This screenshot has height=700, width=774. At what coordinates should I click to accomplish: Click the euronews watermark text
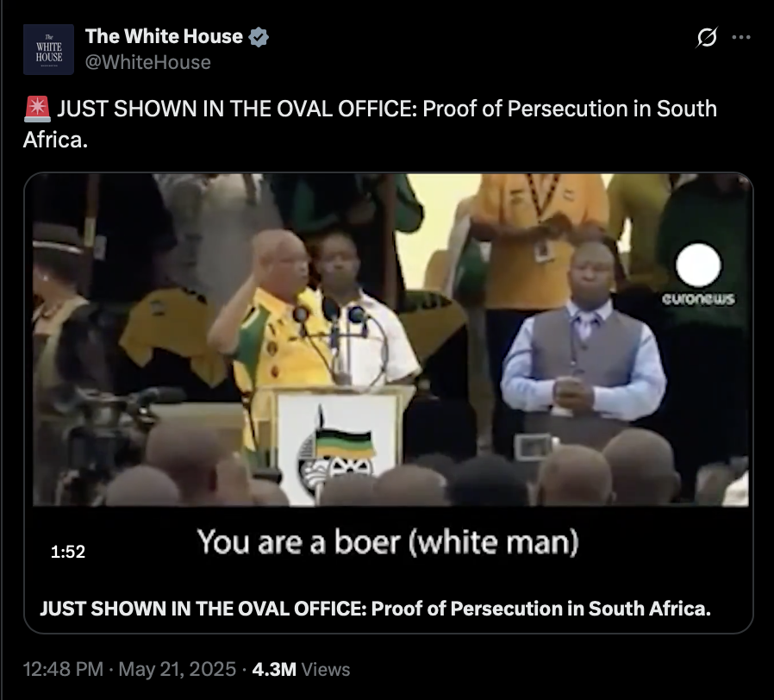pos(698,298)
